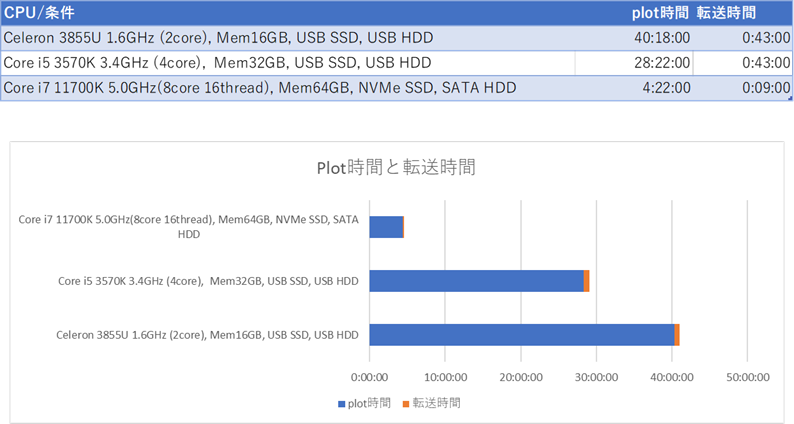Image resolution: width=794 pixels, height=424 pixels.
Task: Click the 10:00:00 axis tick label
Action: pyautogui.click(x=445, y=377)
